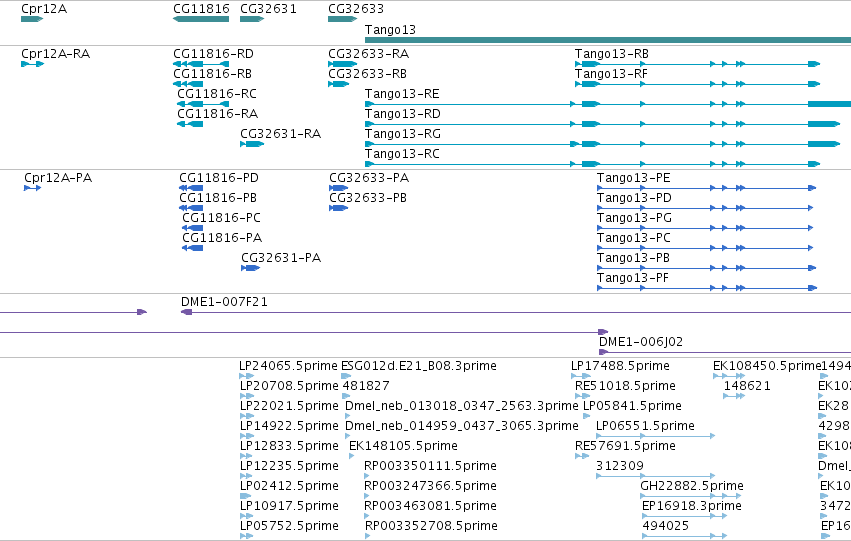The width and height of the screenshot is (851, 541).
Task: Select protein Tango13-PC
Action: pos(633,238)
